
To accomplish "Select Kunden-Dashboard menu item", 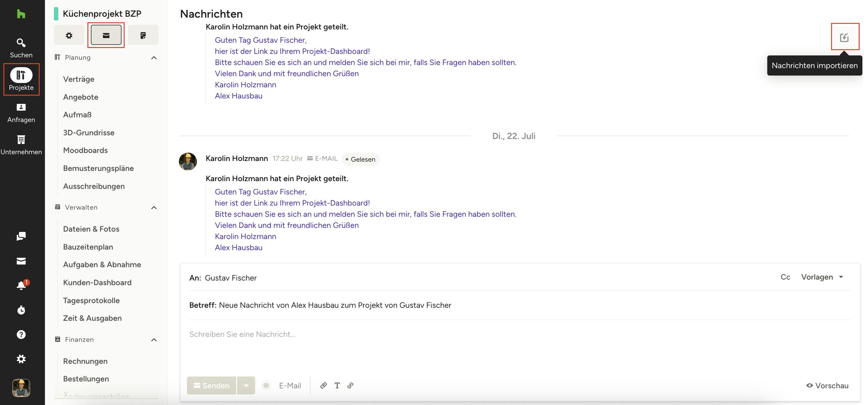I will tap(97, 282).
